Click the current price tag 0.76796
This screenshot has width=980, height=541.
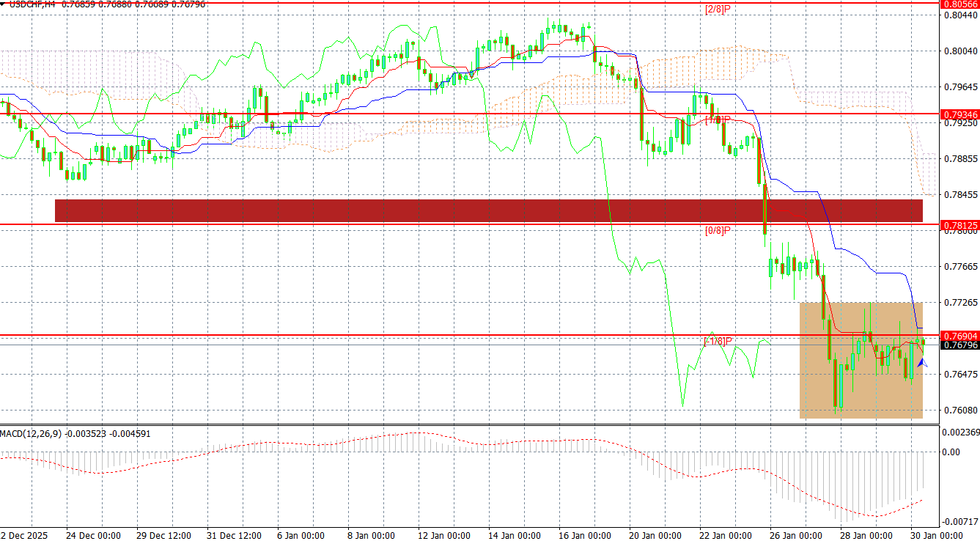point(960,345)
